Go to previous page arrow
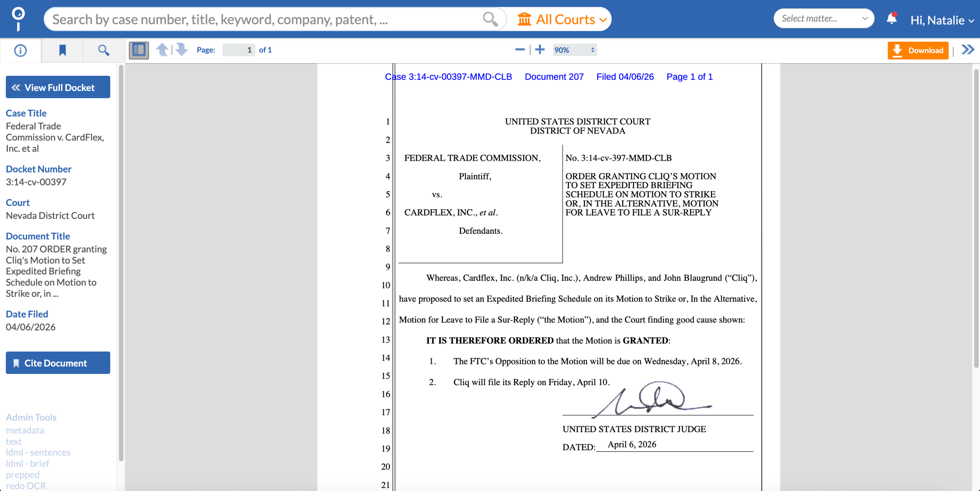980x491 pixels. pyautogui.click(x=162, y=49)
